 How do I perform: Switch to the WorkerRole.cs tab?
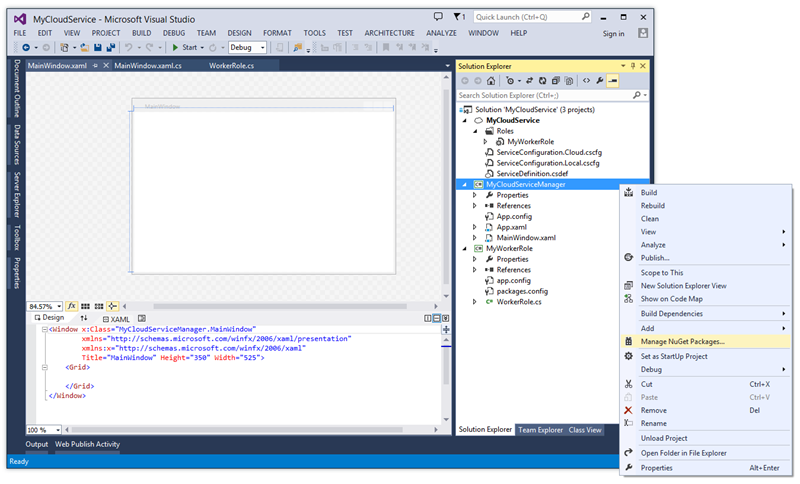pos(231,66)
